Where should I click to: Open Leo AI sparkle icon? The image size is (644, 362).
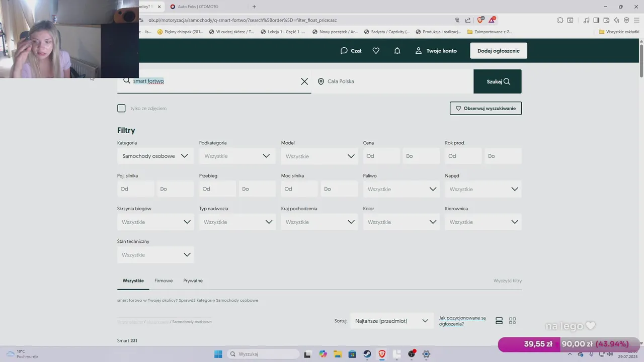[616, 20]
